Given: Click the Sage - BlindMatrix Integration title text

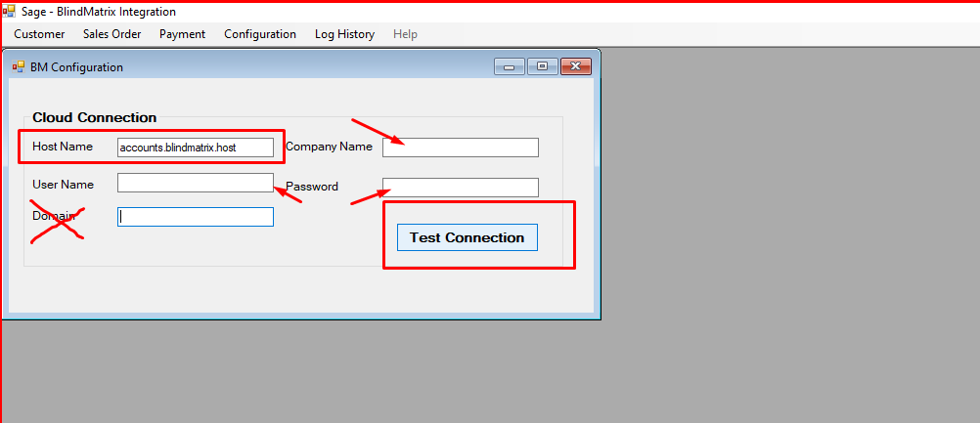Looking at the screenshot, I should [x=99, y=12].
